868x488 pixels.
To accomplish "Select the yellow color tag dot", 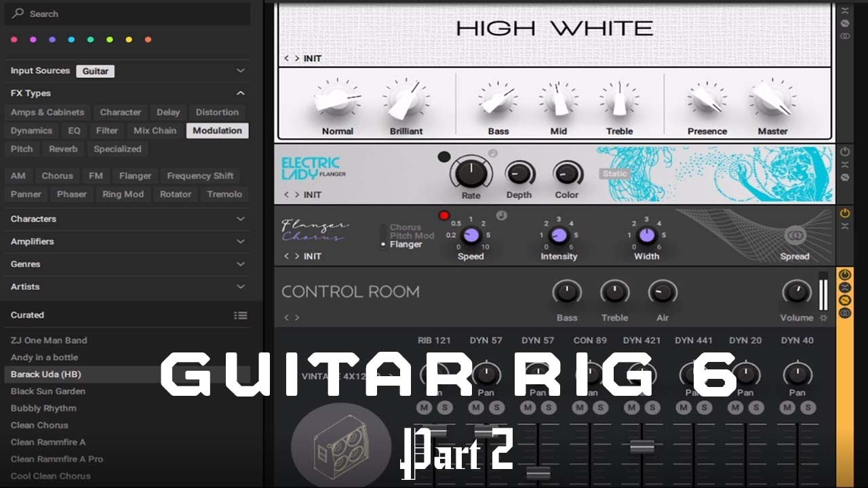I will point(129,39).
